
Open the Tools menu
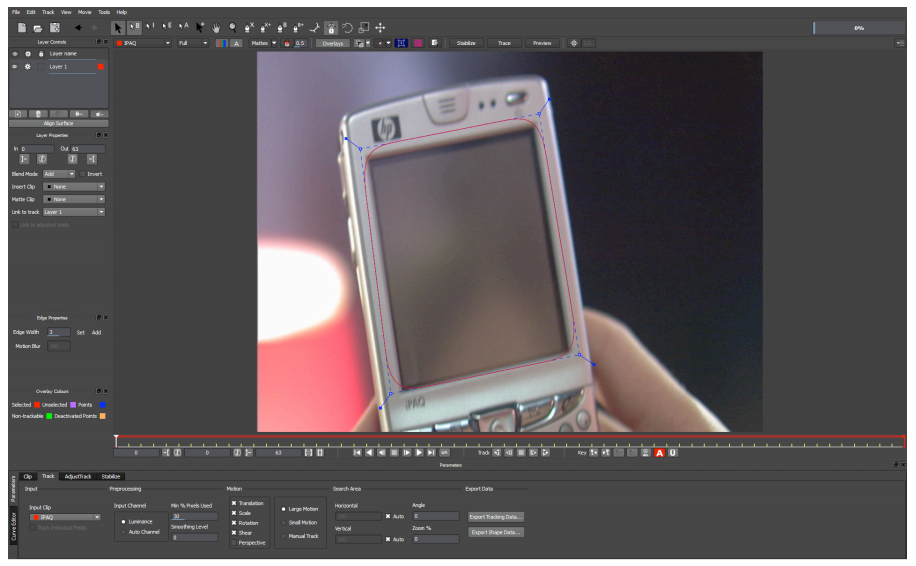[104, 12]
